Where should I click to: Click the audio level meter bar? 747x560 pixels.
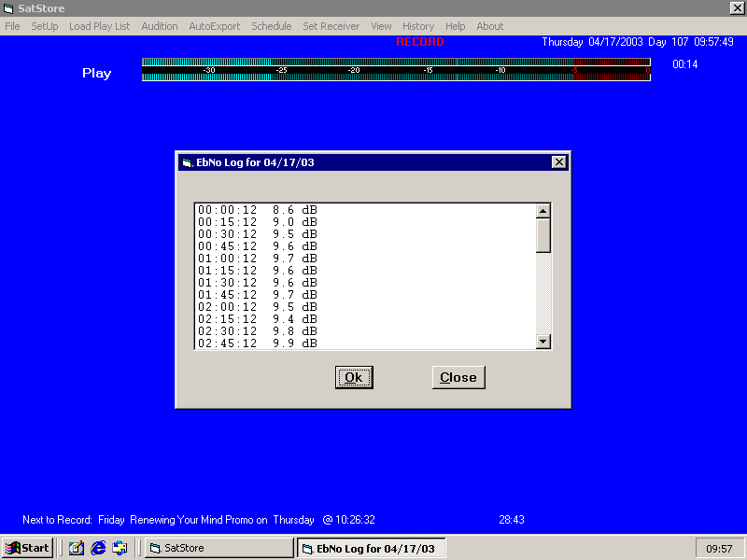396,69
